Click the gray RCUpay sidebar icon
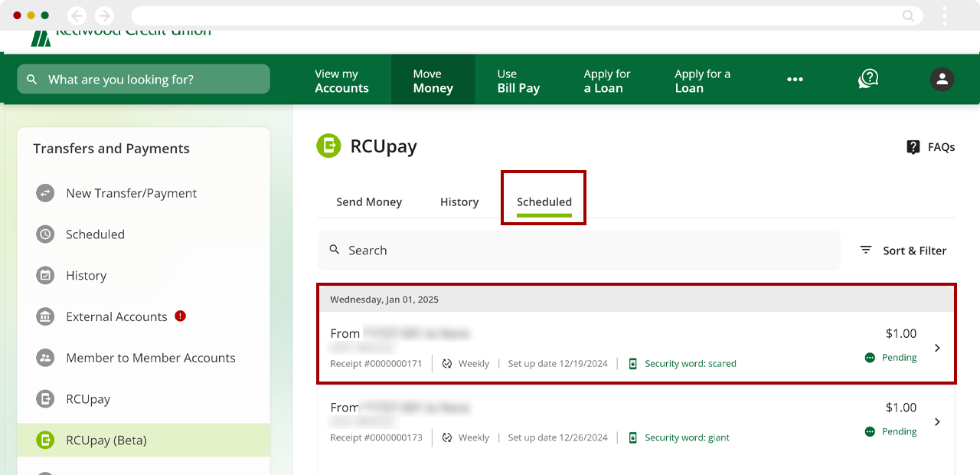Screen dimensions: 980x475 [x=45, y=399]
